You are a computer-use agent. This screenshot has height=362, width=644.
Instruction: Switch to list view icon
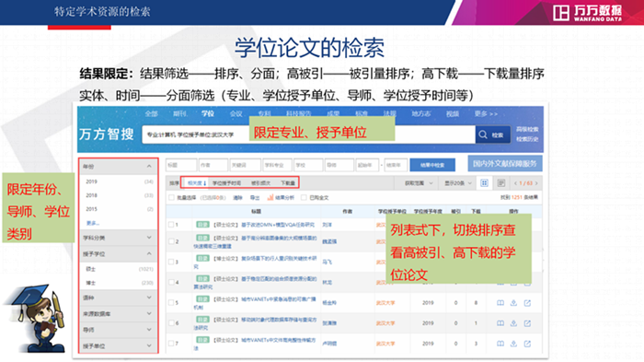point(500,183)
